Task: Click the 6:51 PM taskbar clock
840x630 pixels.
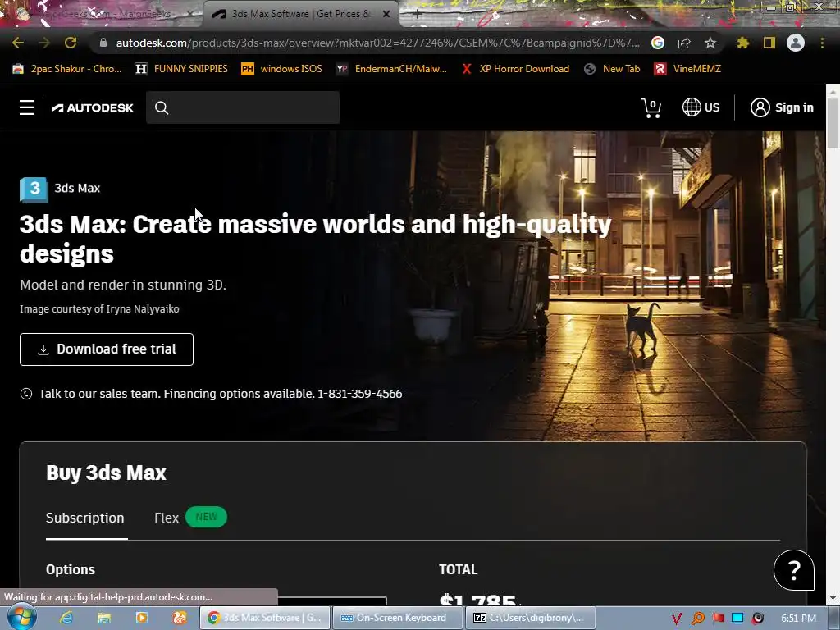Action: tap(798, 619)
